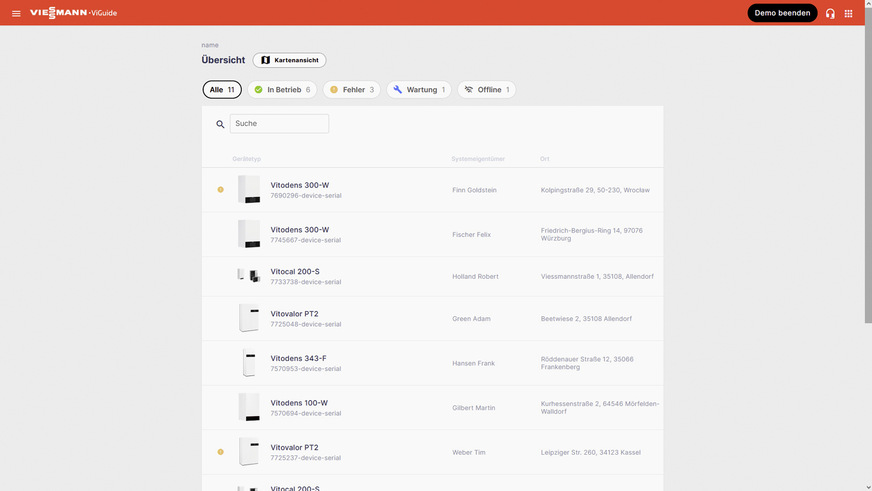The image size is (872, 491).
Task: Click warning status dot for Finn Goldstein
Action: tap(221, 189)
